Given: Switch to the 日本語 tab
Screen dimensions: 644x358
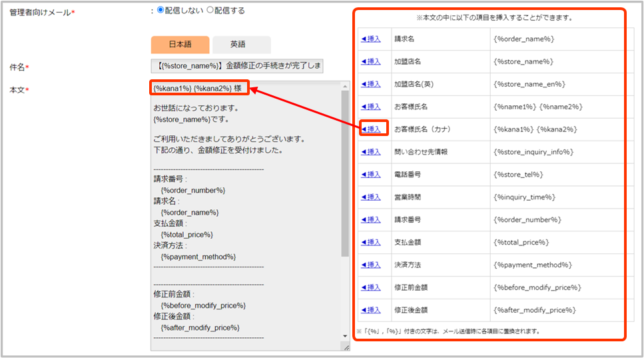Looking at the screenshot, I should pos(180,45).
